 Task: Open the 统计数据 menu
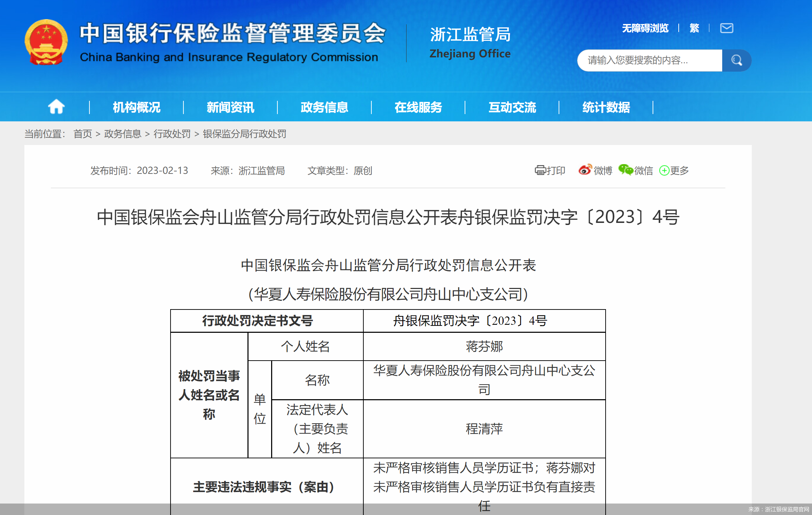point(606,107)
